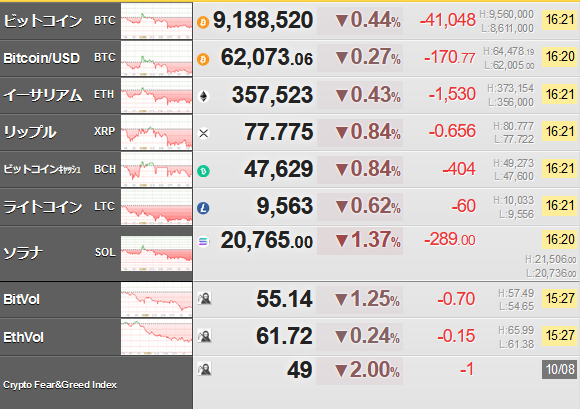Image resolution: width=580 pixels, height=409 pixels.
Task: Click the Ethereum diamond icon
Action: (203, 96)
